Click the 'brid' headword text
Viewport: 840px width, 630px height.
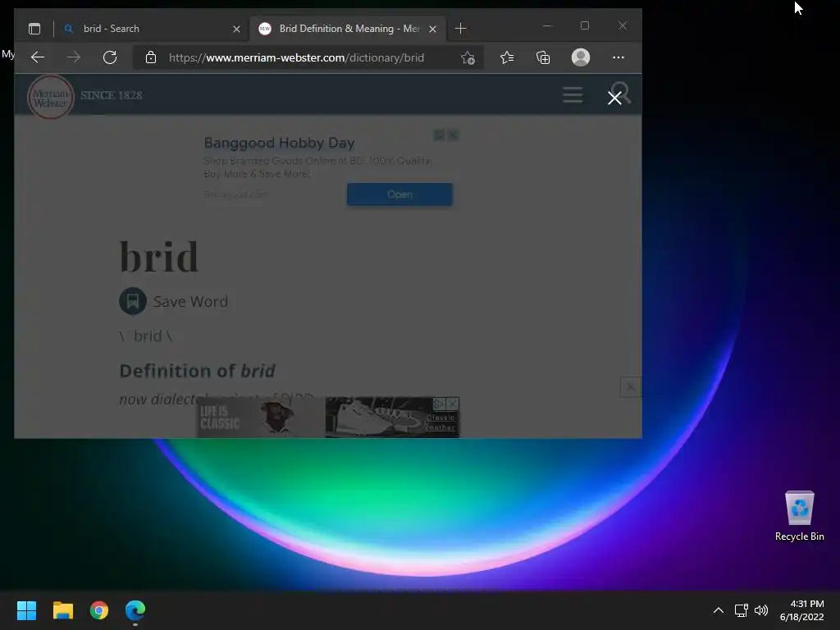coord(159,257)
